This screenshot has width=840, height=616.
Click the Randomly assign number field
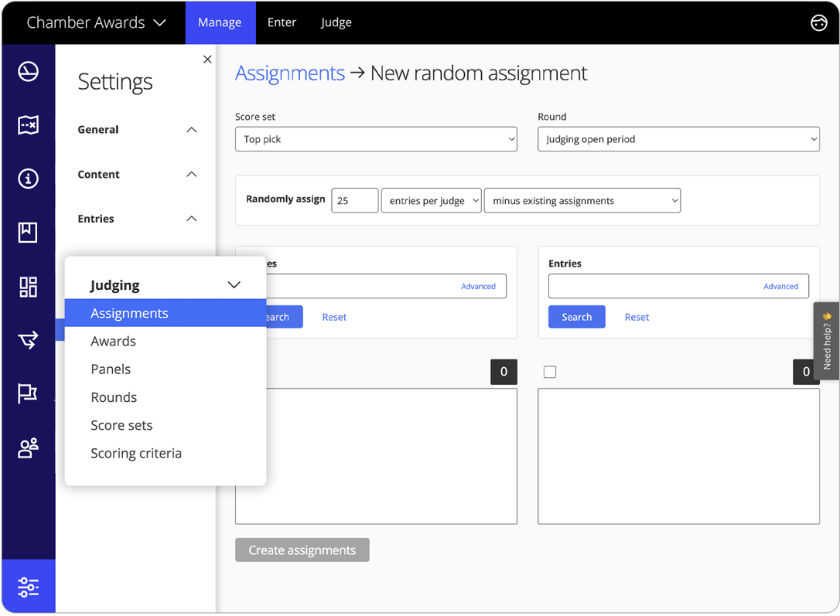point(354,201)
